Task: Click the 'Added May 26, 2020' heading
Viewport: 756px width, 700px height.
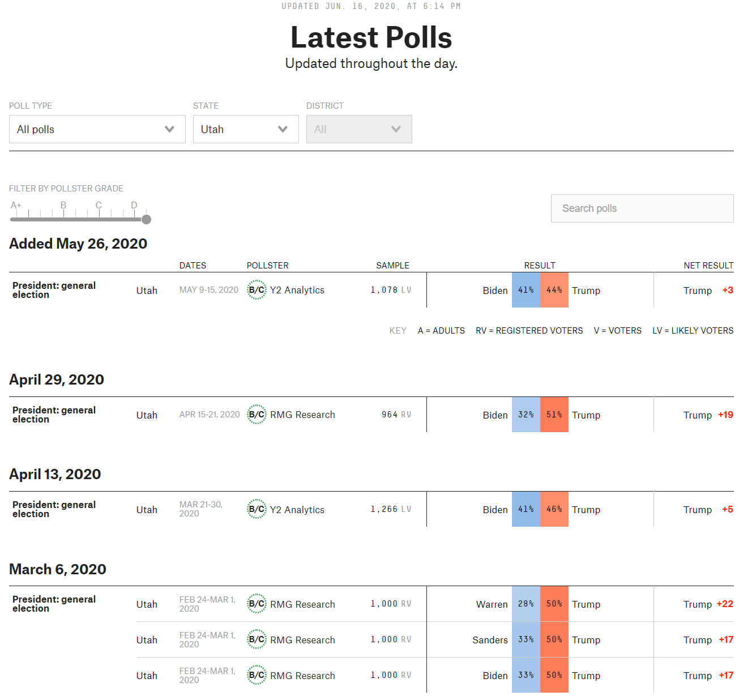Action: 78,244
